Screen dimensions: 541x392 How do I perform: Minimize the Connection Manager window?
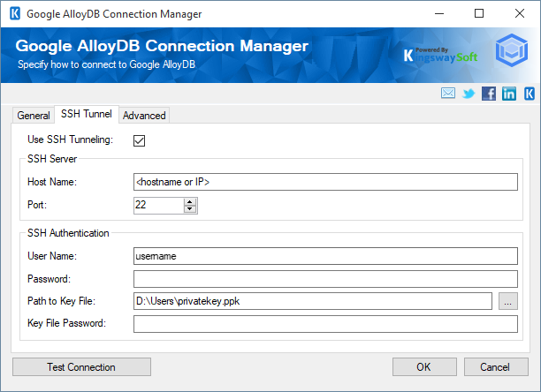(x=439, y=14)
